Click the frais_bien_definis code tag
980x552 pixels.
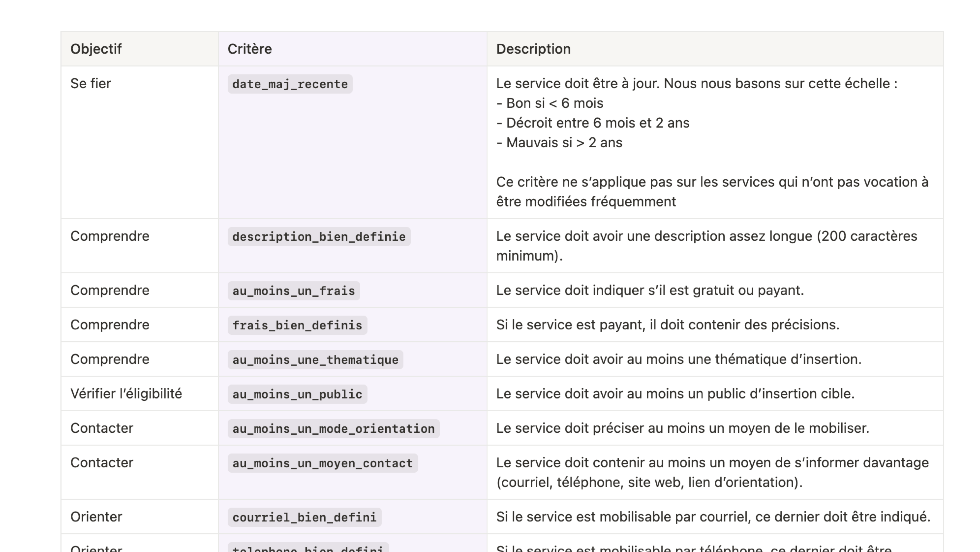click(x=297, y=325)
